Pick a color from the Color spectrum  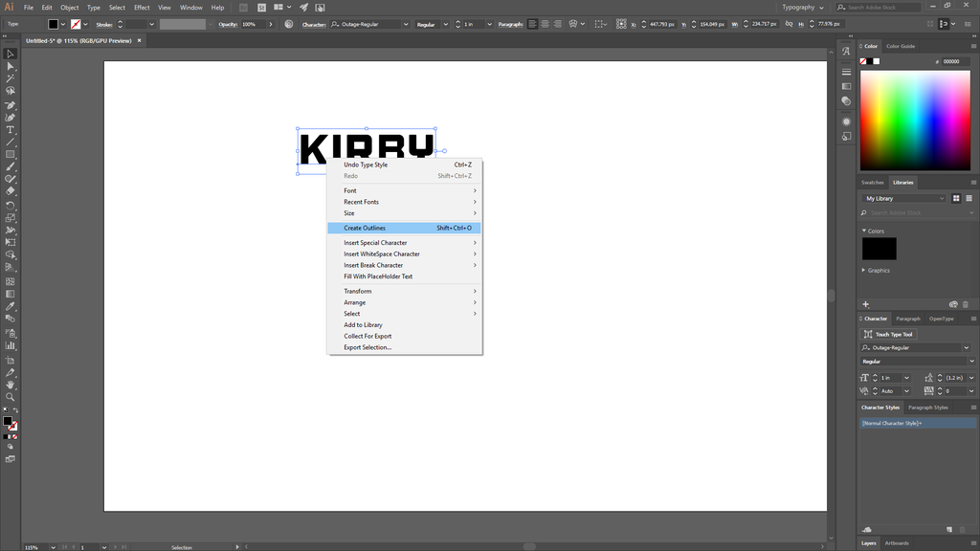[914, 120]
